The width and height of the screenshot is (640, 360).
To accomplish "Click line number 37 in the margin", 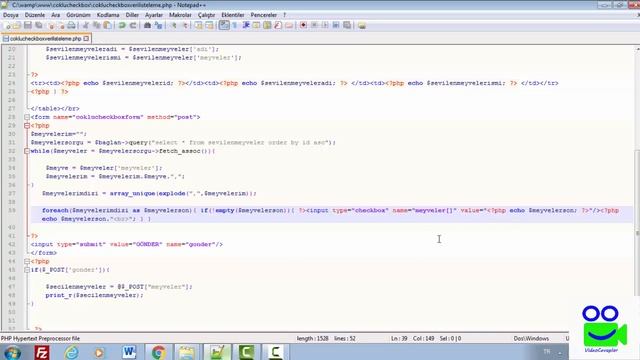I will point(11,193).
